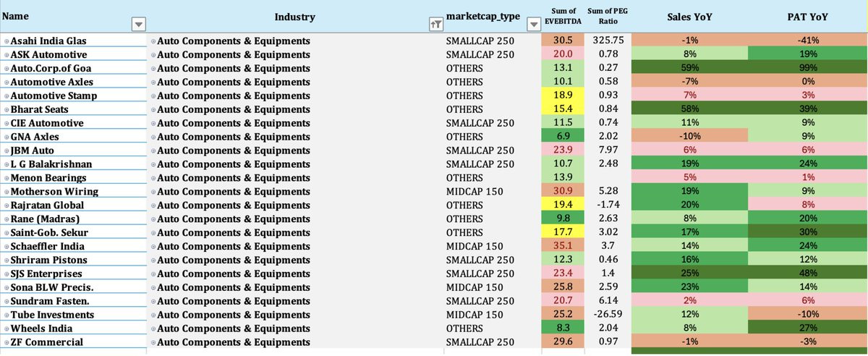
Task: Select the -10% Sales YoY cell
Action: click(x=689, y=137)
